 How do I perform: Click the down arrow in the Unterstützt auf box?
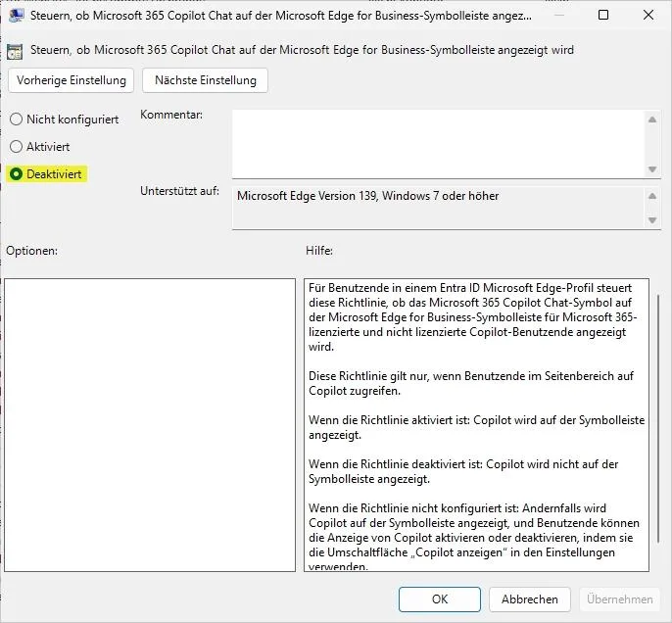click(653, 220)
